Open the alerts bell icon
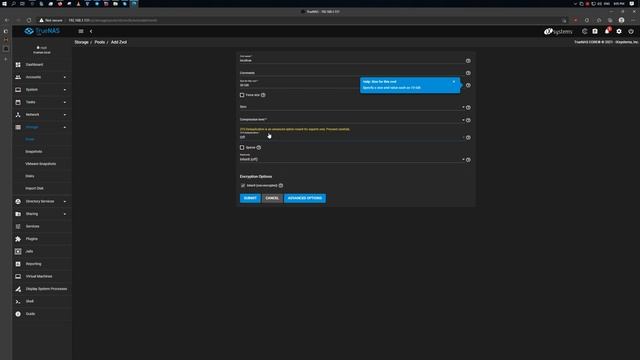The image size is (640, 360). pos(607,31)
